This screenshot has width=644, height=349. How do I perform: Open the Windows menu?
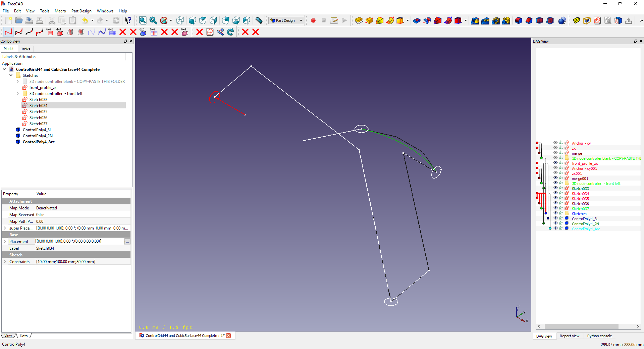(x=105, y=11)
